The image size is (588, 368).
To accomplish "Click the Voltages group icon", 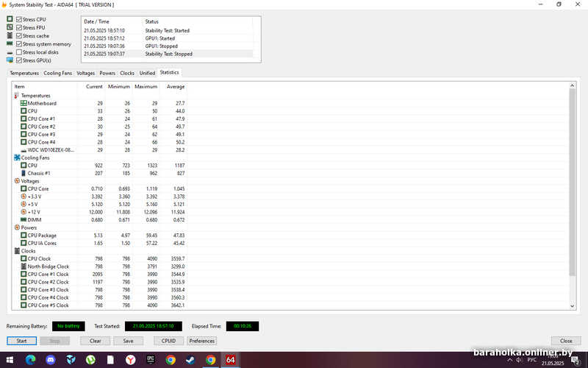I will [x=17, y=181].
